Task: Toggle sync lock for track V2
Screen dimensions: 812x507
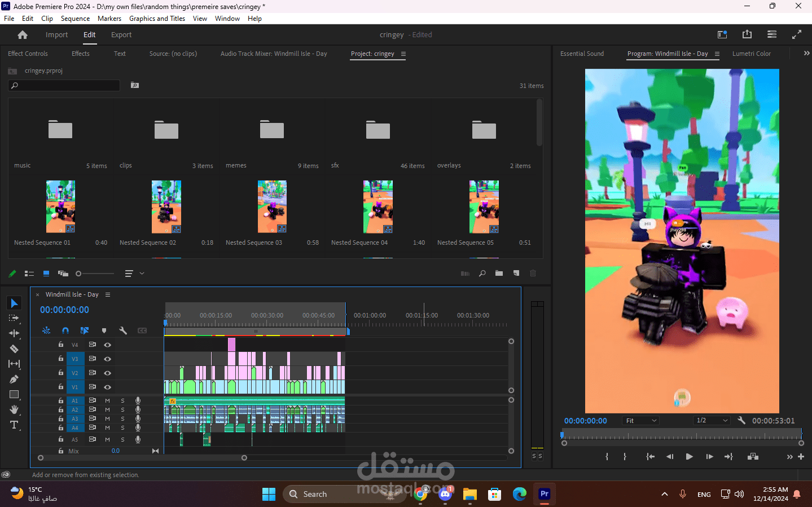Action: pos(92,373)
